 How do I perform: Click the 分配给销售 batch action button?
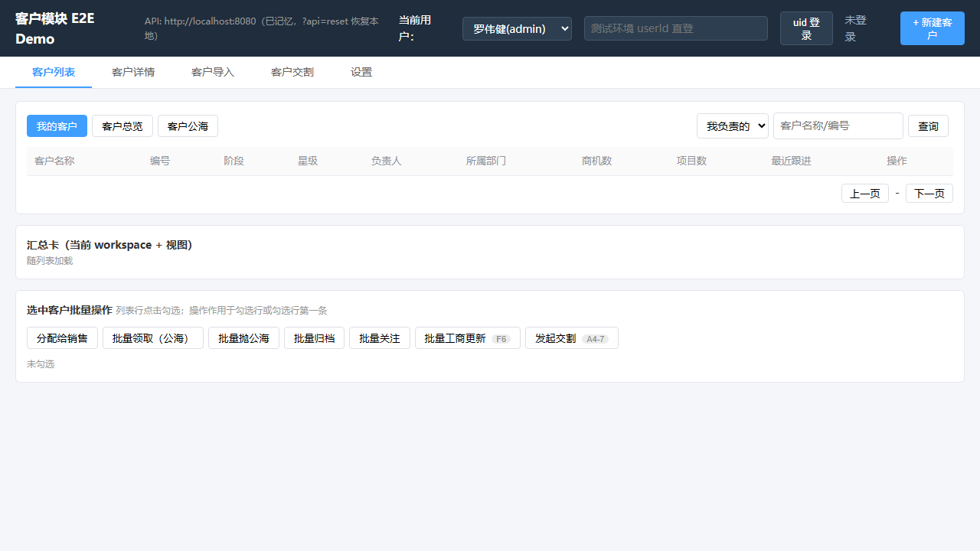(x=62, y=338)
